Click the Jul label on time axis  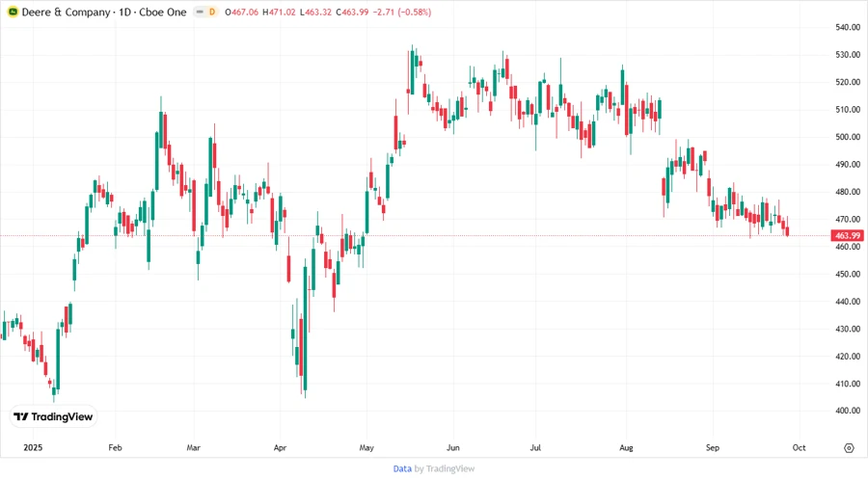tap(535, 447)
